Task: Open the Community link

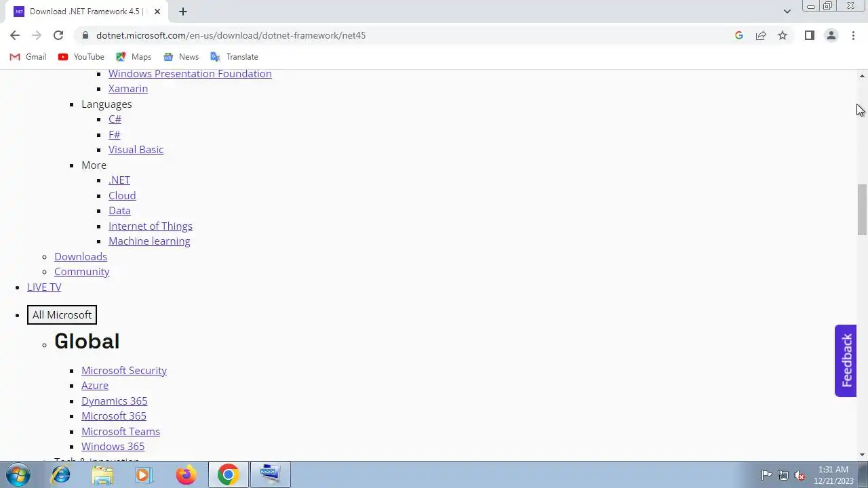Action: (x=81, y=272)
